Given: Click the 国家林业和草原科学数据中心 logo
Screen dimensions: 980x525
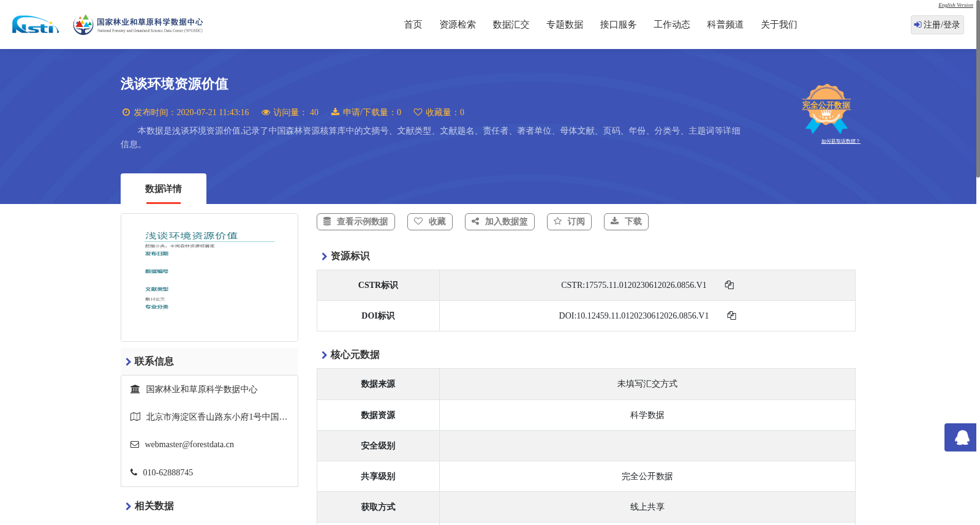Looking at the screenshot, I should tap(138, 25).
